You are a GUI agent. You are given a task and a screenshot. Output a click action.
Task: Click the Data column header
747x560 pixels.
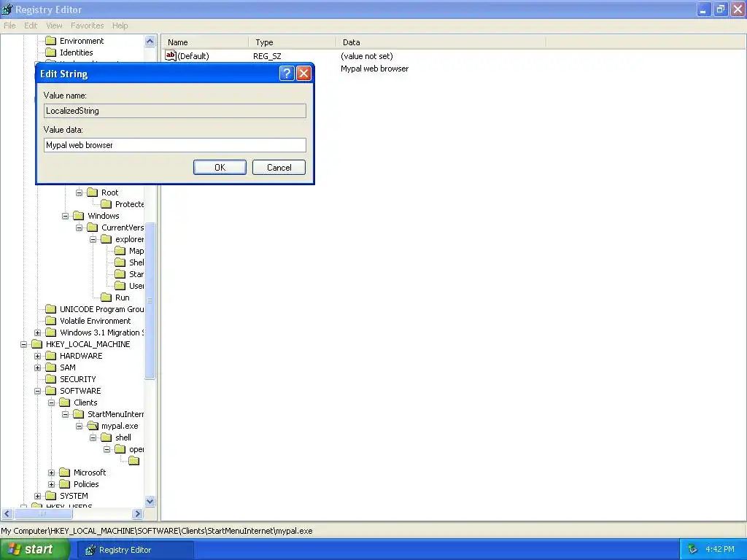click(x=441, y=42)
